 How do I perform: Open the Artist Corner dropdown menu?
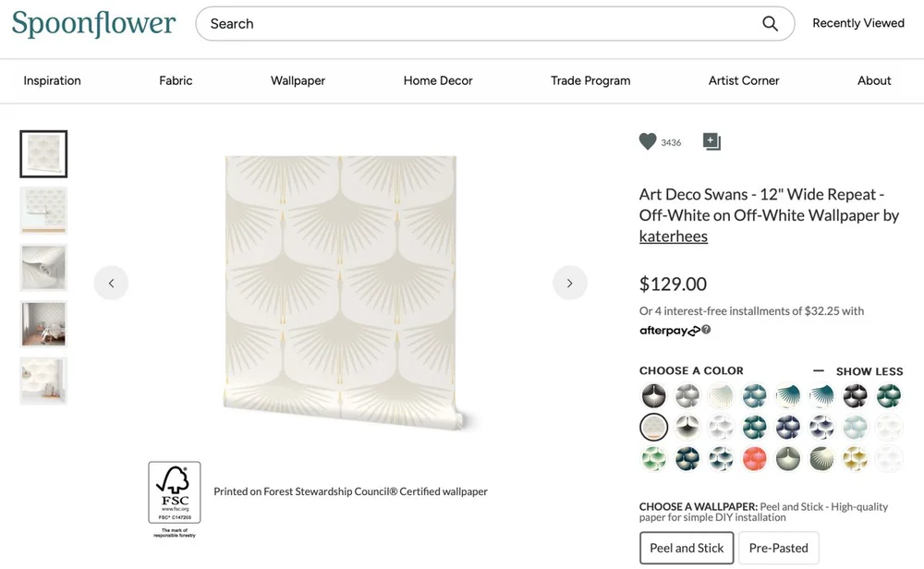pos(744,80)
